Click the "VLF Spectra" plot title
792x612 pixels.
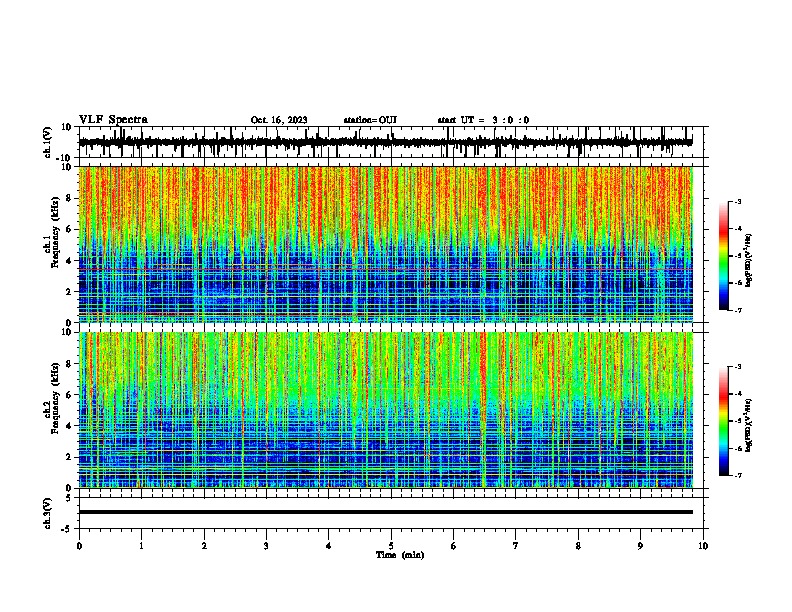[x=113, y=120]
